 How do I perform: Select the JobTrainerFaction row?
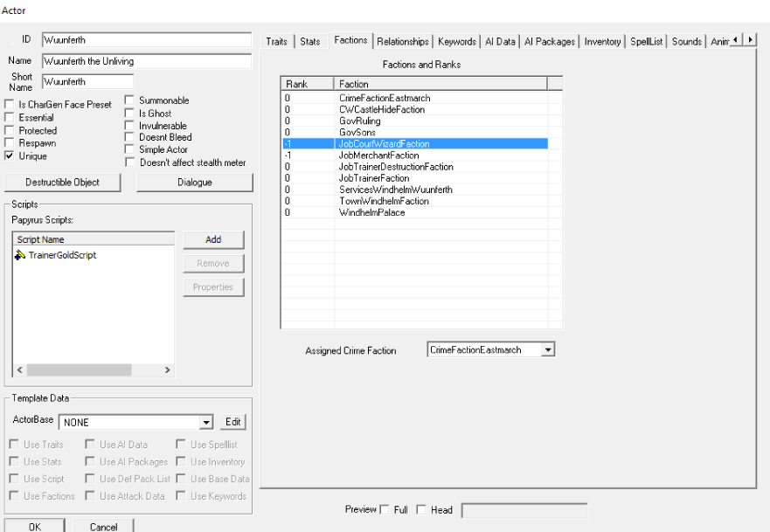[x=415, y=178]
